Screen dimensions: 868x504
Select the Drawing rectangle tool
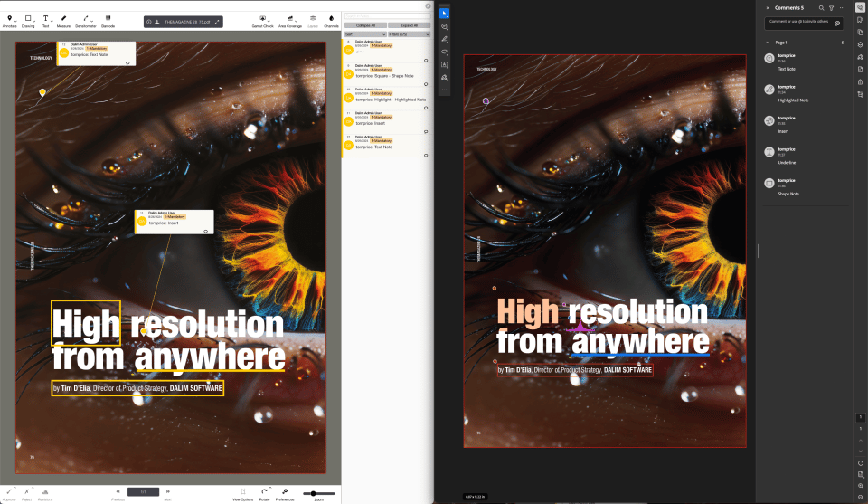tap(28, 18)
